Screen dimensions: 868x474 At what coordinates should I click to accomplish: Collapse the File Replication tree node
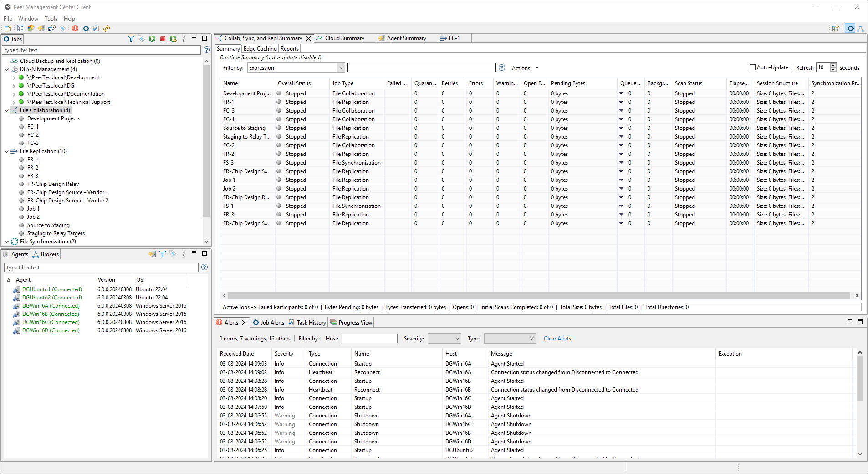tap(6, 151)
